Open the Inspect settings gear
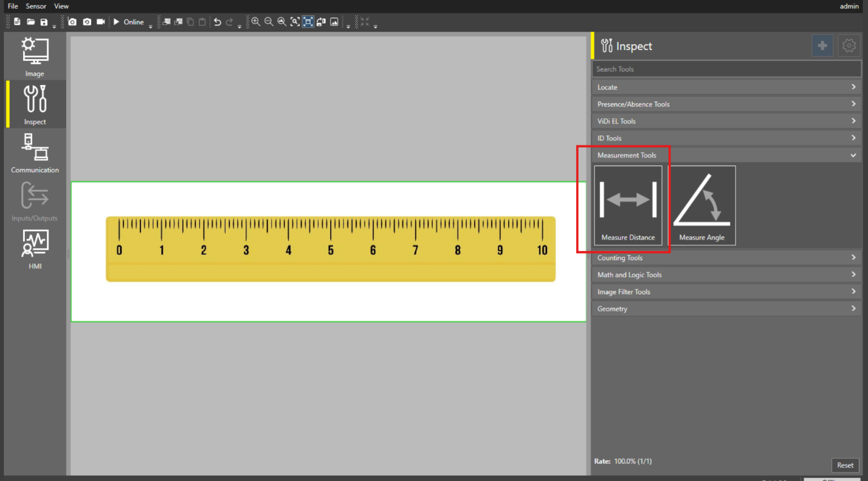 [x=849, y=45]
